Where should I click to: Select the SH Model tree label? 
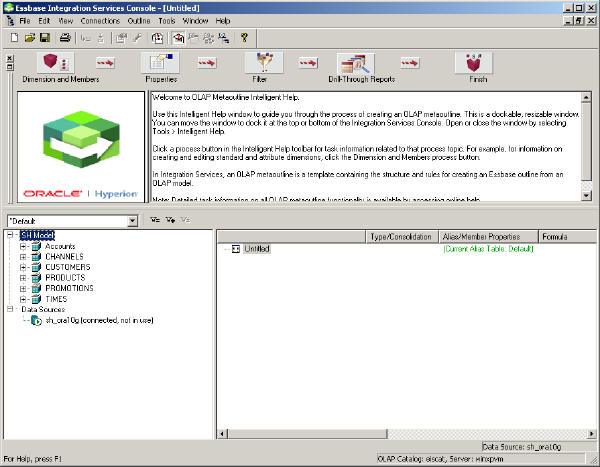38,235
